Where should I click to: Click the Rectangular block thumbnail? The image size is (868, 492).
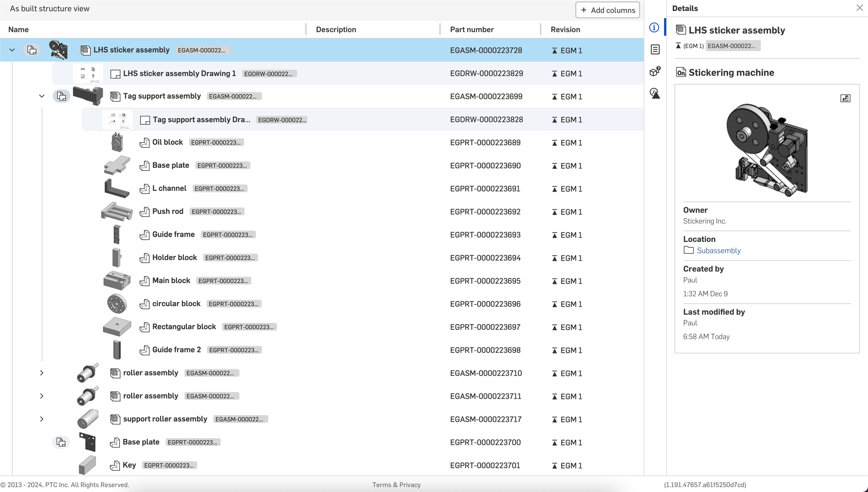tap(117, 327)
